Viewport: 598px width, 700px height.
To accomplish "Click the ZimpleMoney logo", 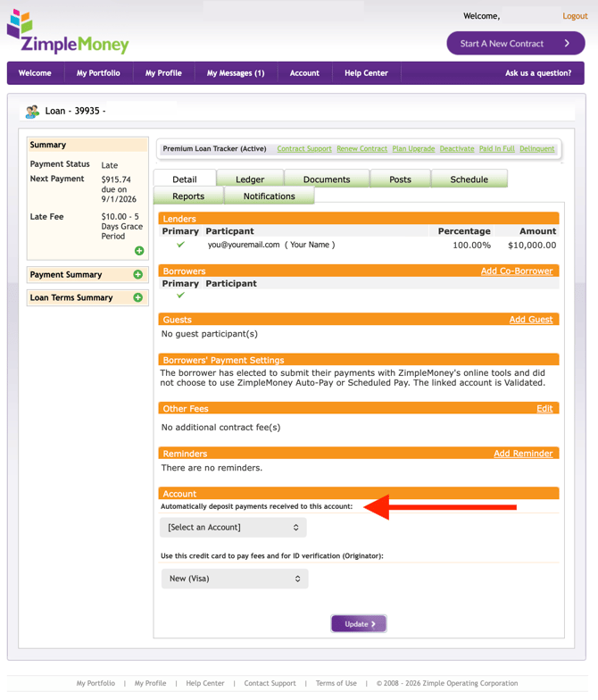I will coord(68,32).
